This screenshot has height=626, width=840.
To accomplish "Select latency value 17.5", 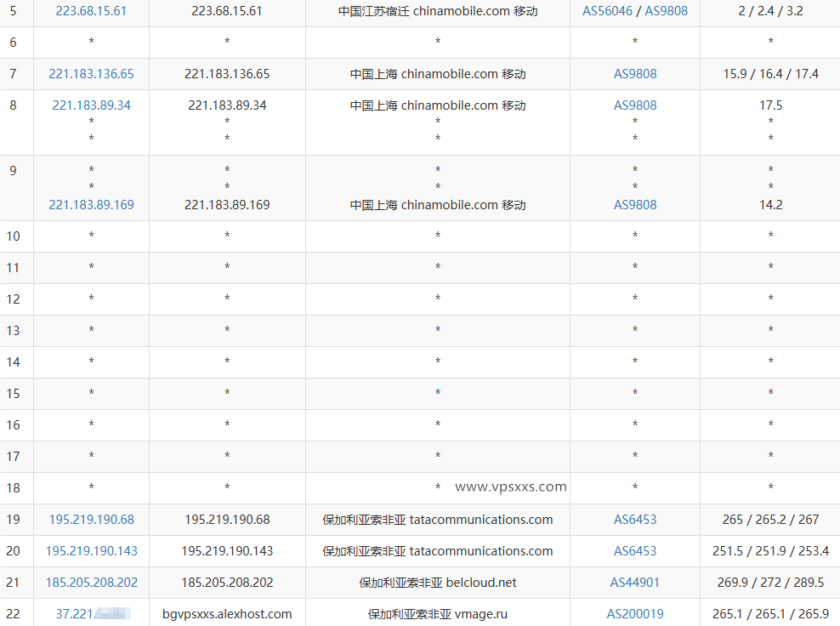I will (770, 105).
